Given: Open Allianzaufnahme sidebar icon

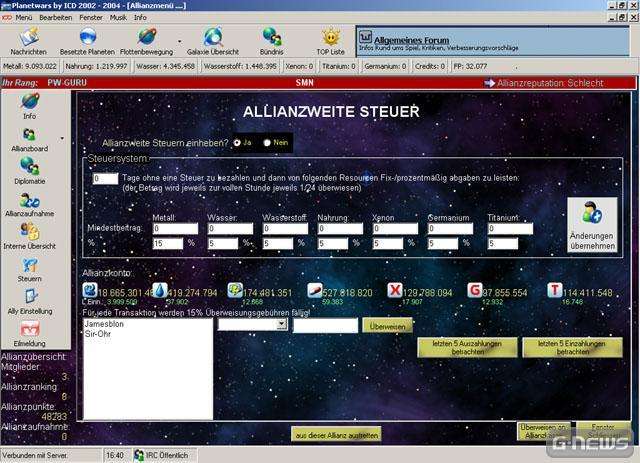Looking at the screenshot, I should (29, 200).
